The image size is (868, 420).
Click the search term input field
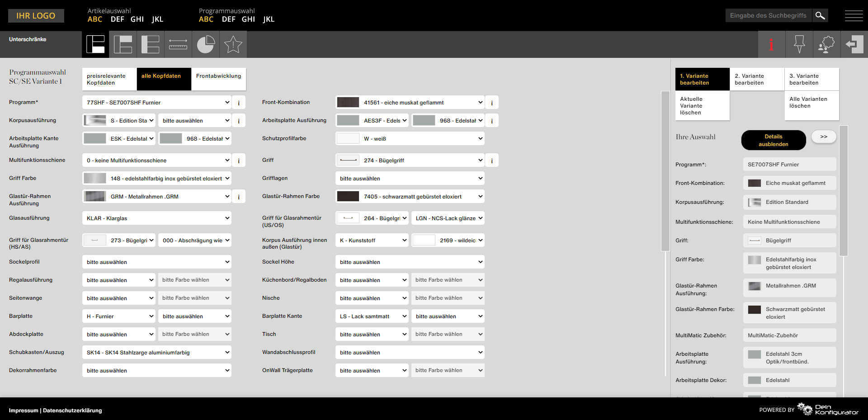[769, 15]
